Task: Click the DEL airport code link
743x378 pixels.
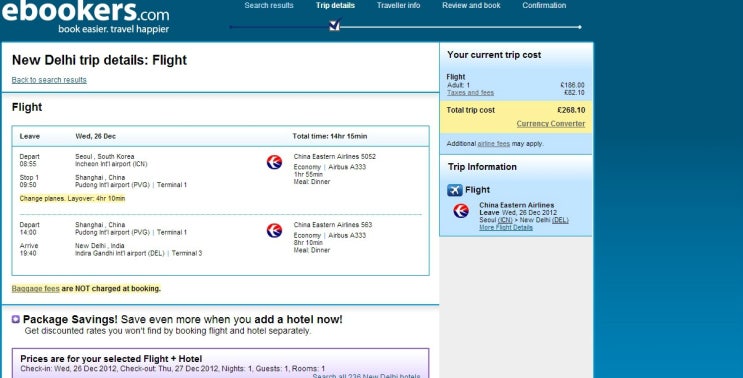Action: point(560,220)
